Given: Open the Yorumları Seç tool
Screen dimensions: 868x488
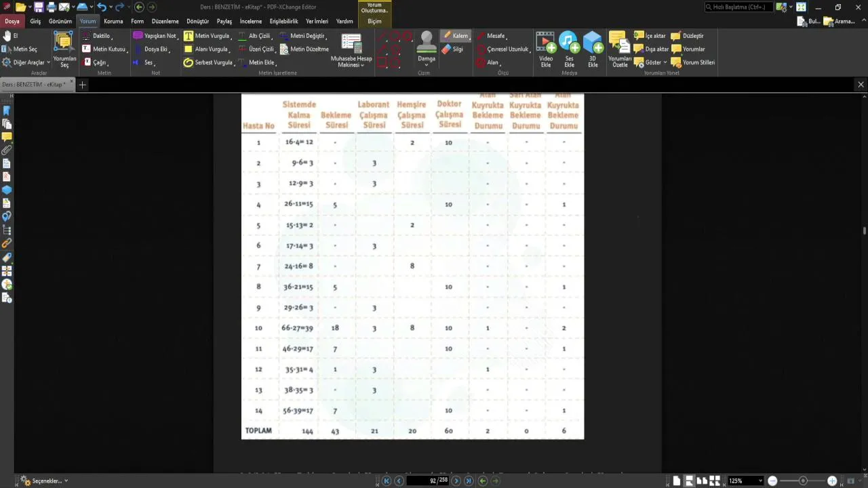Looking at the screenshot, I should tap(64, 49).
